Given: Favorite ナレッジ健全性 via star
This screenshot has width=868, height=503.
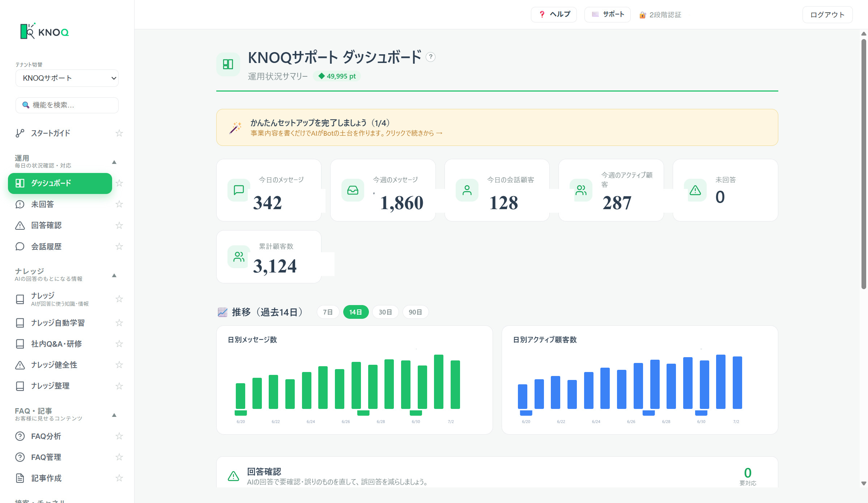Looking at the screenshot, I should click(119, 365).
